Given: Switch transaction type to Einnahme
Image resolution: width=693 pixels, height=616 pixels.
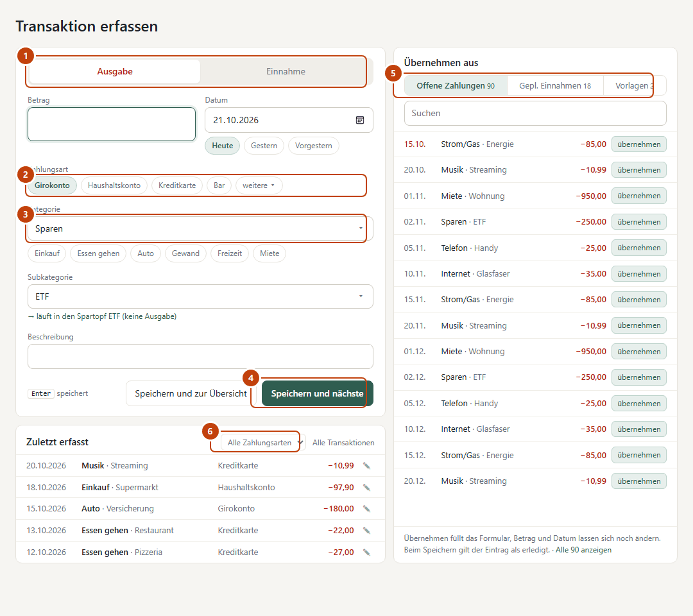Looking at the screenshot, I should [x=286, y=72].
